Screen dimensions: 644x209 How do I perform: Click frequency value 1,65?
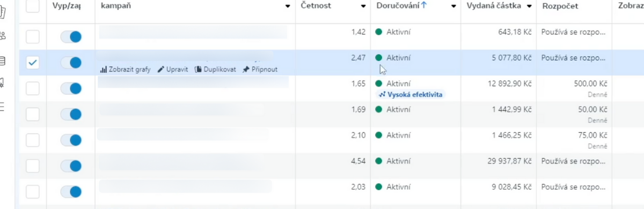(358, 84)
